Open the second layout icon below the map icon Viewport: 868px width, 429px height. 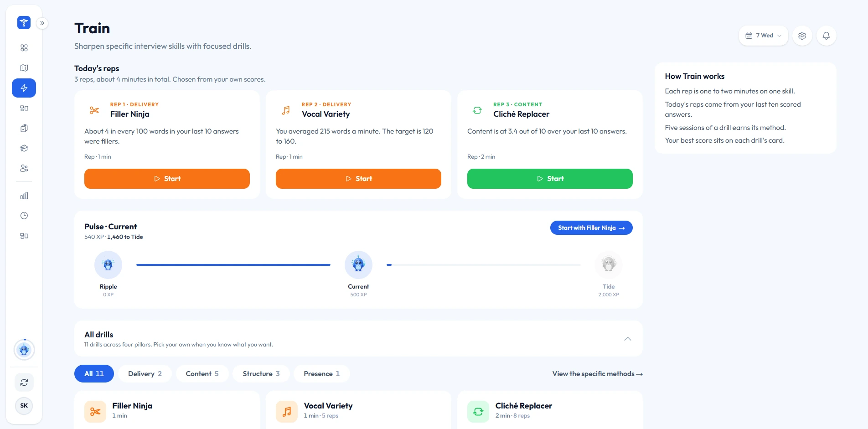click(x=24, y=108)
